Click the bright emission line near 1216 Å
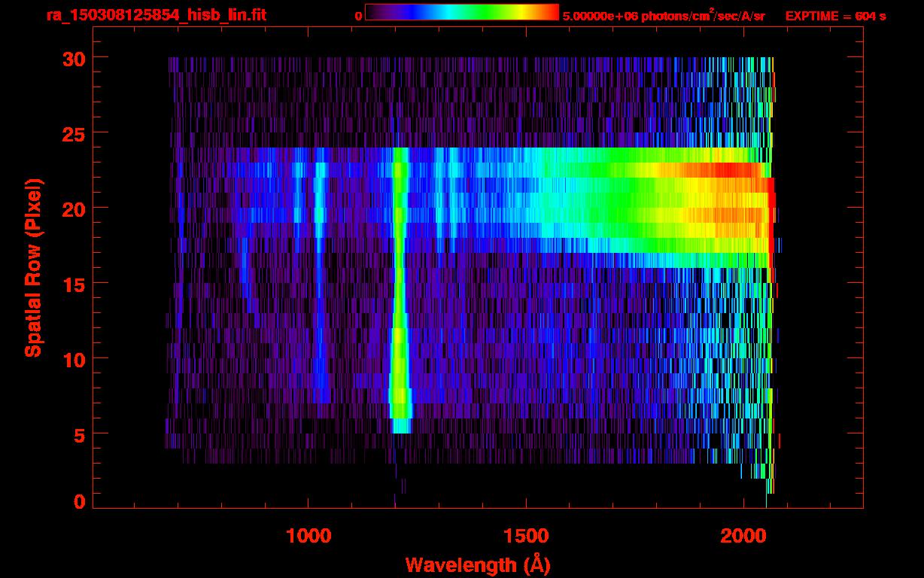 click(400, 290)
